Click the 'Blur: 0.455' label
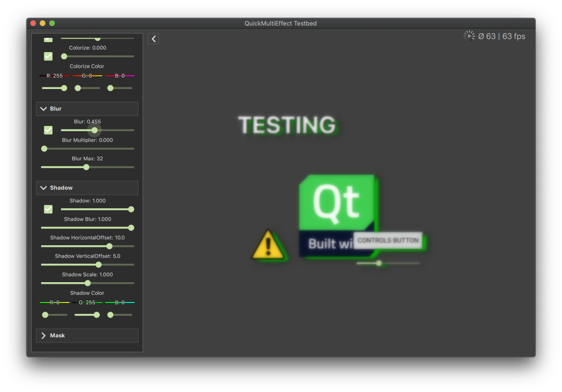Image resolution: width=562 pixels, height=392 pixels. (x=87, y=122)
